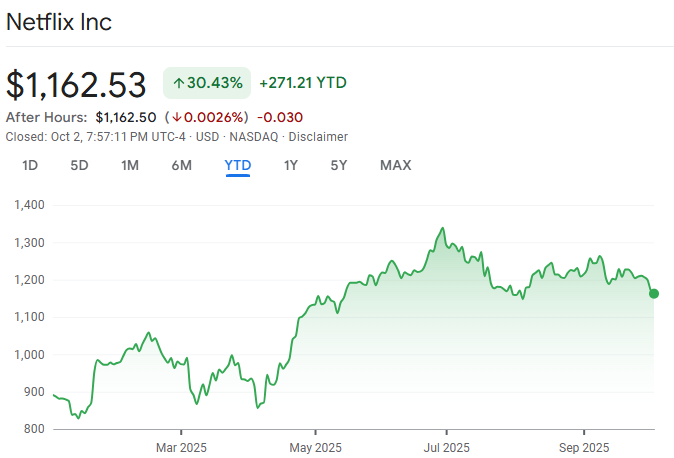
Task: Click the +30.43% change badge
Action: click(207, 83)
